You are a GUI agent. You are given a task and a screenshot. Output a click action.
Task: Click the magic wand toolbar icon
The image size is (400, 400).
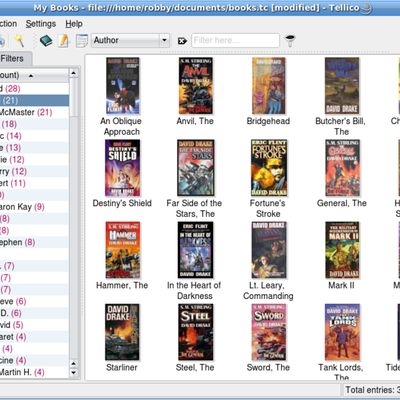[20, 41]
